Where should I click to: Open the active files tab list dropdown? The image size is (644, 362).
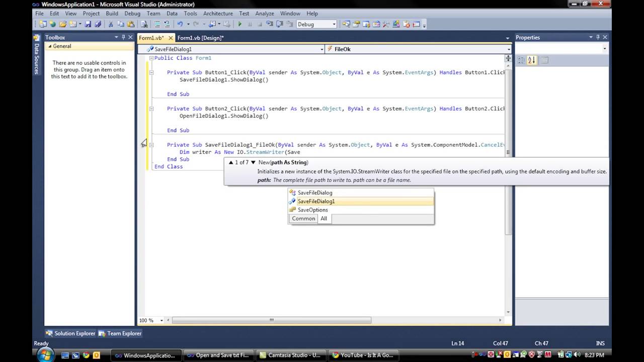point(508,38)
